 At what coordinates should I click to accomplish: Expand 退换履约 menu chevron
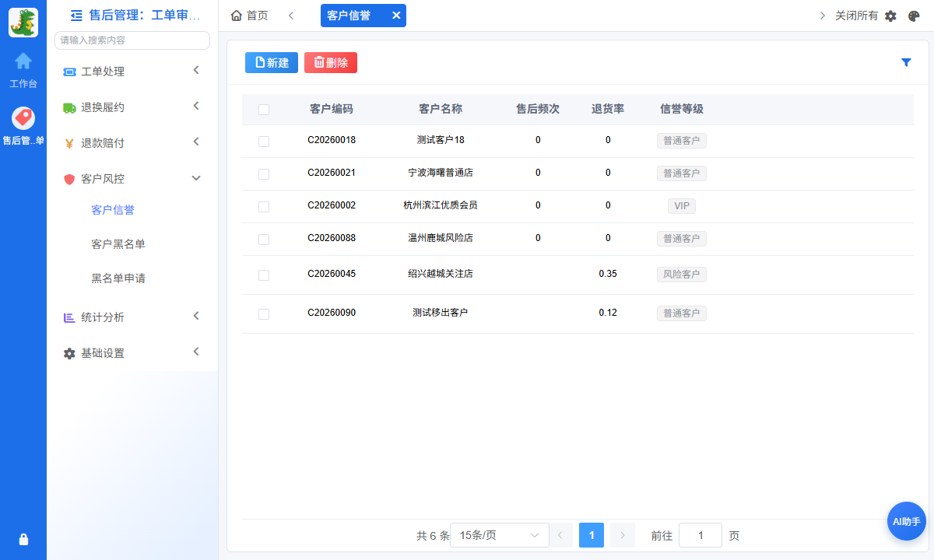pyautogui.click(x=196, y=106)
